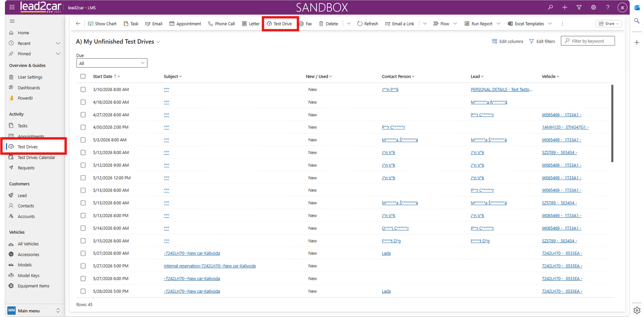Image resolution: width=644 pixels, height=317 pixels.
Task: Check the row dated 3/10/2026 8:00 AM
Action: pyautogui.click(x=83, y=90)
